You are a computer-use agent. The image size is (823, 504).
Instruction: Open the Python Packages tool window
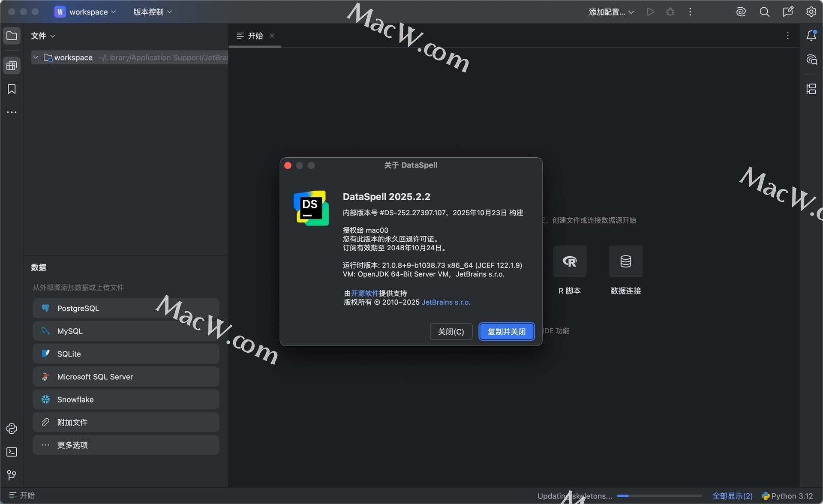[12, 429]
